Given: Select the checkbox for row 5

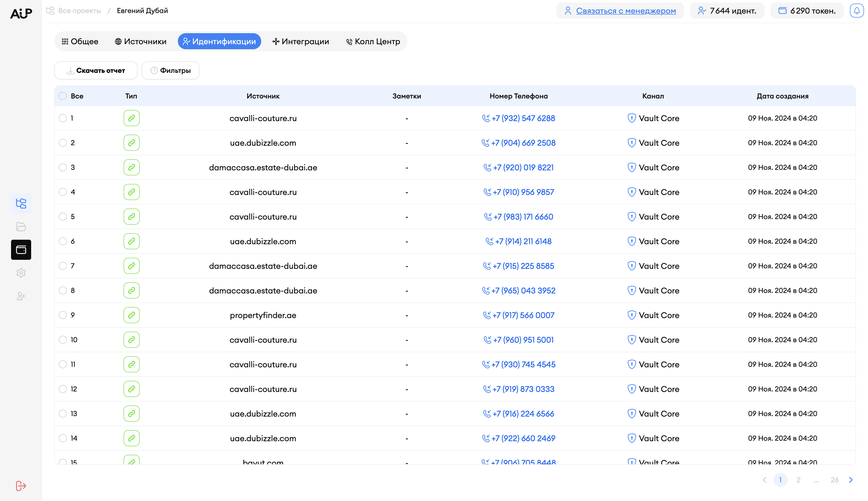Looking at the screenshot, I should coord(63,216).
